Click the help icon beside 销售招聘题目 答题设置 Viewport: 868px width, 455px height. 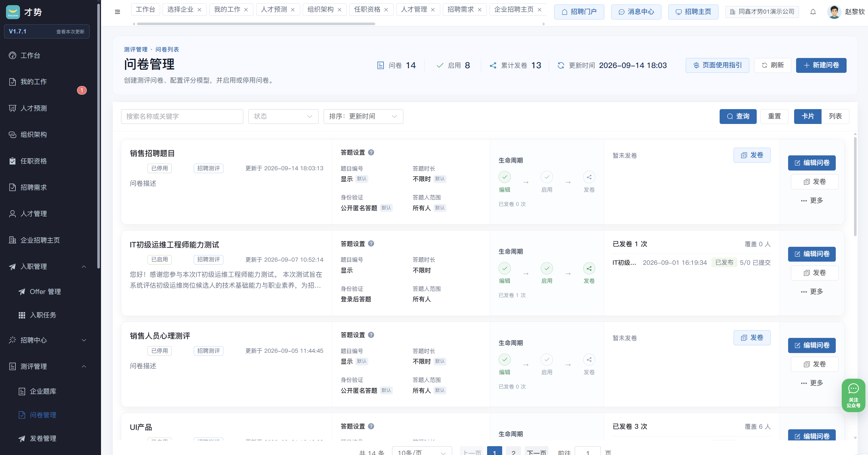pyautogui.click(x=371, y=153)
